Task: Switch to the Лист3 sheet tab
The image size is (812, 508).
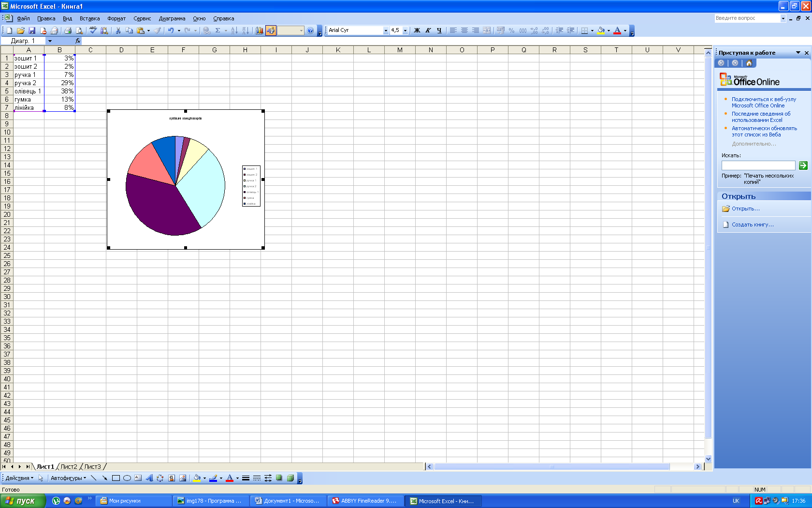Action: click(x=93, y=467)
